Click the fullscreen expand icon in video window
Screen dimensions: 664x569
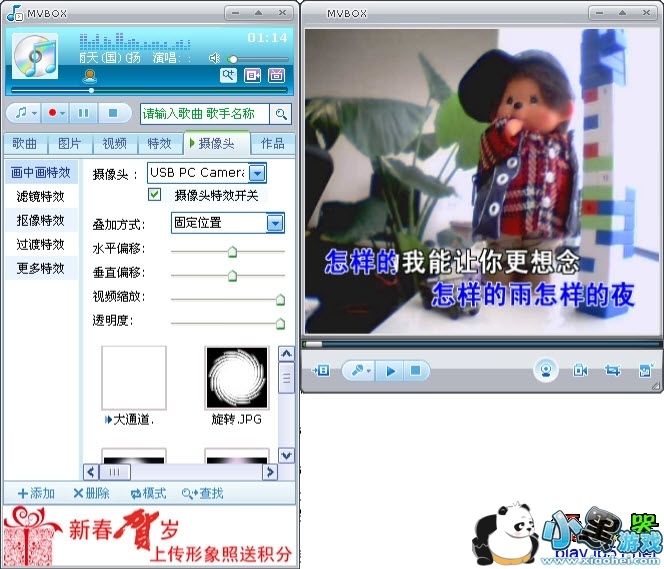point(646,371)
